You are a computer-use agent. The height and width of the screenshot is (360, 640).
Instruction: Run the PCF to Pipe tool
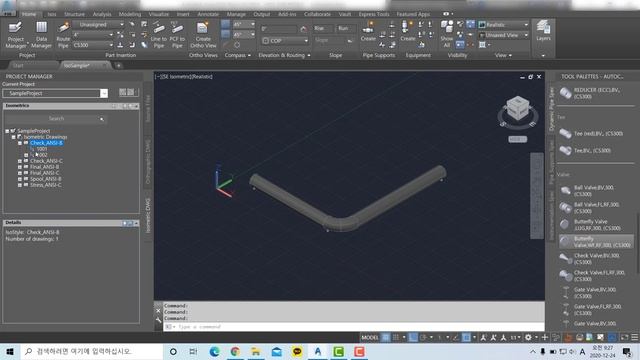(177, 35)
